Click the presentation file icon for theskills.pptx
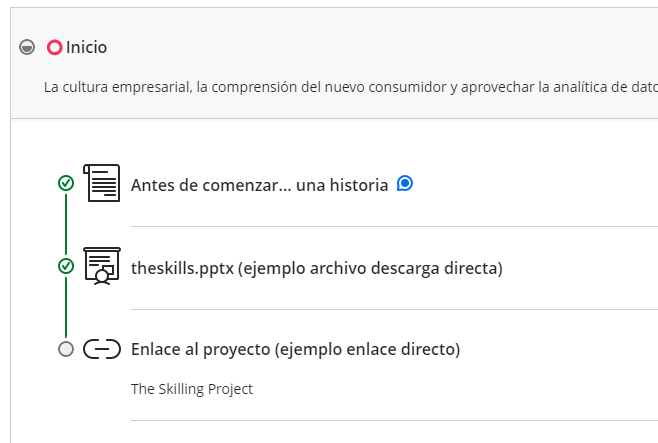This screenshot has width=658, height=443. [102, 266]
